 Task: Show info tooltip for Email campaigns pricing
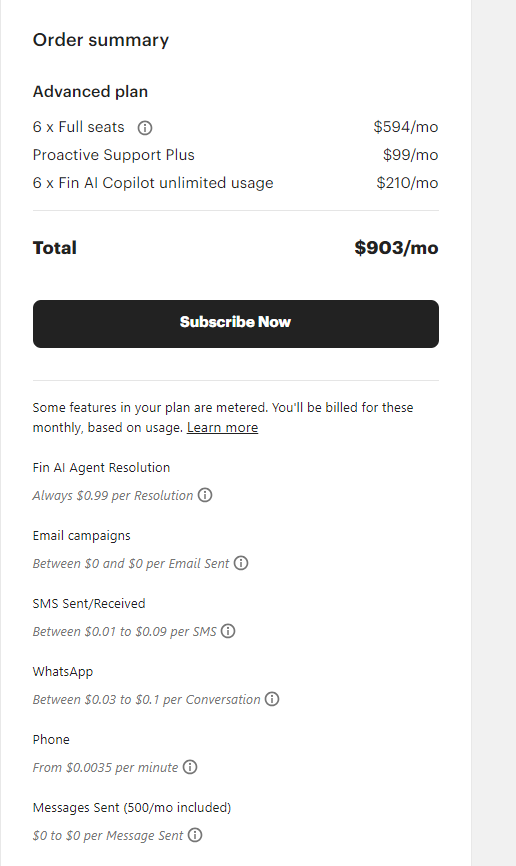coord(241,563)
